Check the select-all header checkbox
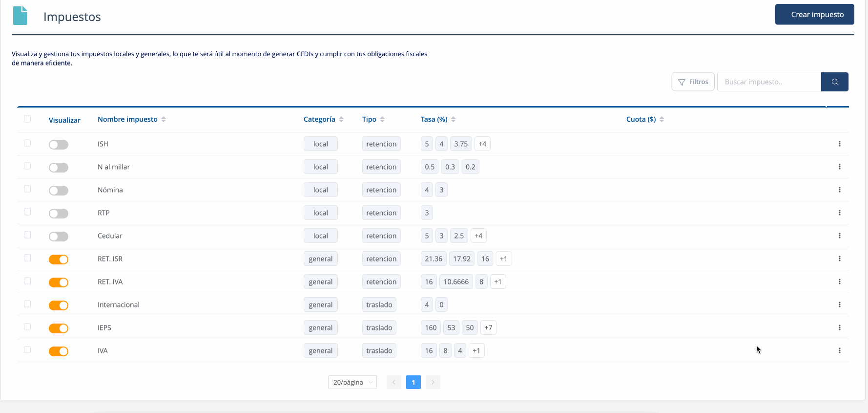The image size is (868, 413). tap(27, 119)
